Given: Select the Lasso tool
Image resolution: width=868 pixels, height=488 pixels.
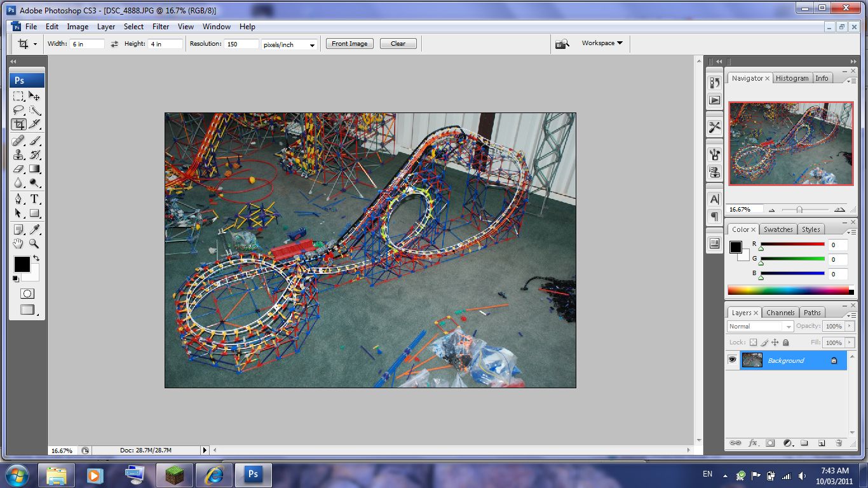Looking at the screenshot, I should (18, 110).
